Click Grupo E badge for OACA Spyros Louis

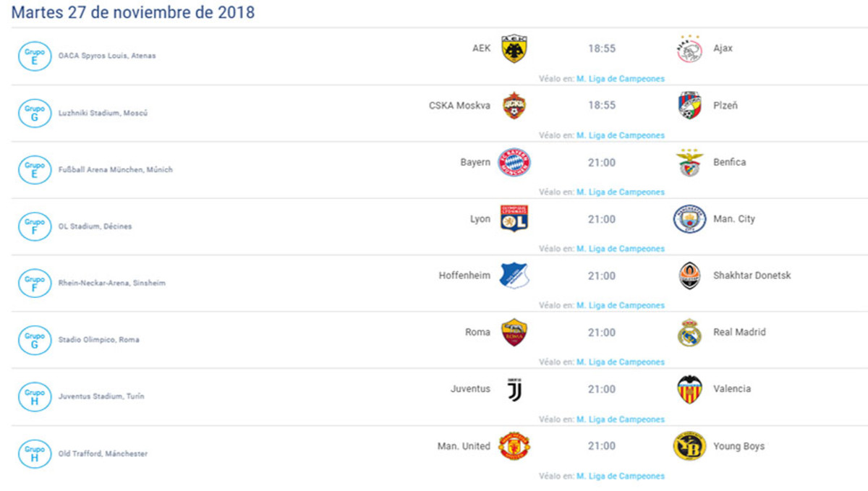[x=34, y=56]
